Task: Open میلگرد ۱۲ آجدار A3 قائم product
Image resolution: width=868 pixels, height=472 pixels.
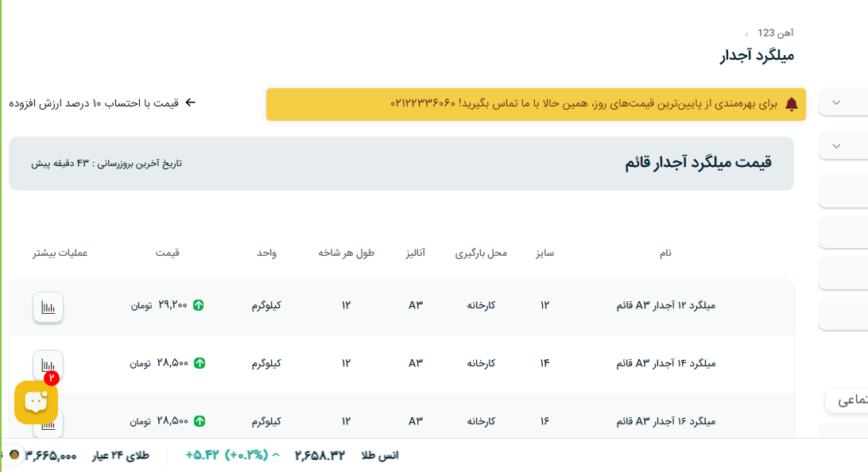Action: click(x=666, y=305)
